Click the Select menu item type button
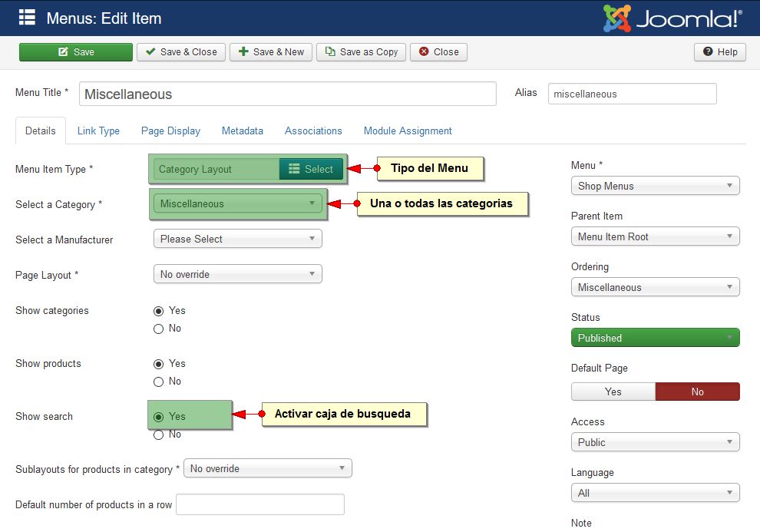The image size is (760, 532). [x=311, y=169]
